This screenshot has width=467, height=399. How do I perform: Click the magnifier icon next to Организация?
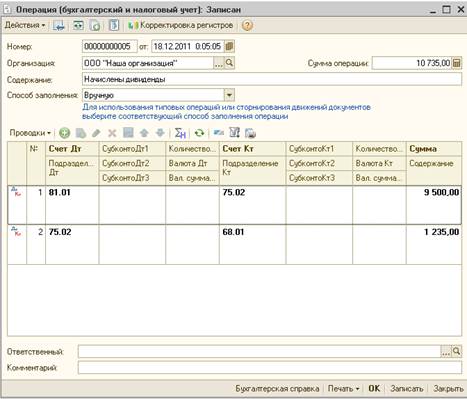tap(229, 63)
